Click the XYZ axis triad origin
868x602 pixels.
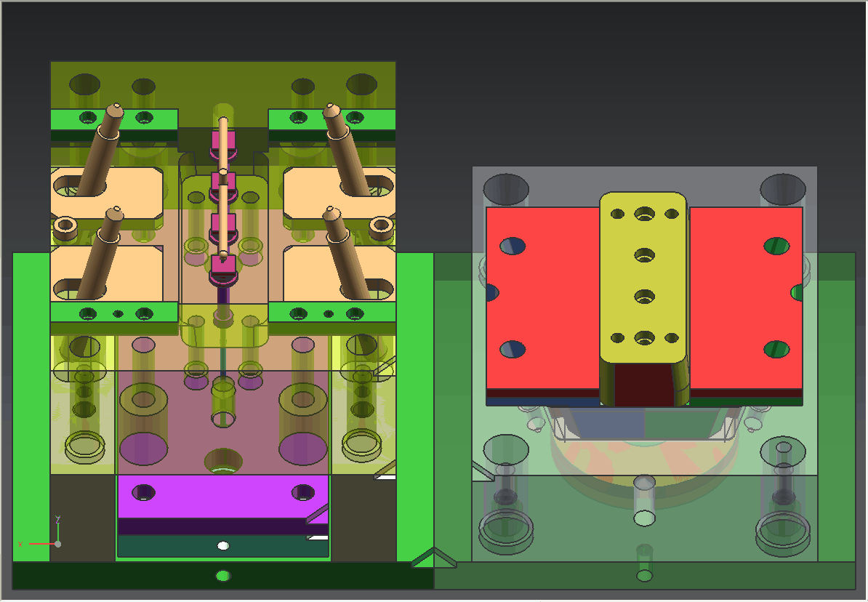pos(57,544)
